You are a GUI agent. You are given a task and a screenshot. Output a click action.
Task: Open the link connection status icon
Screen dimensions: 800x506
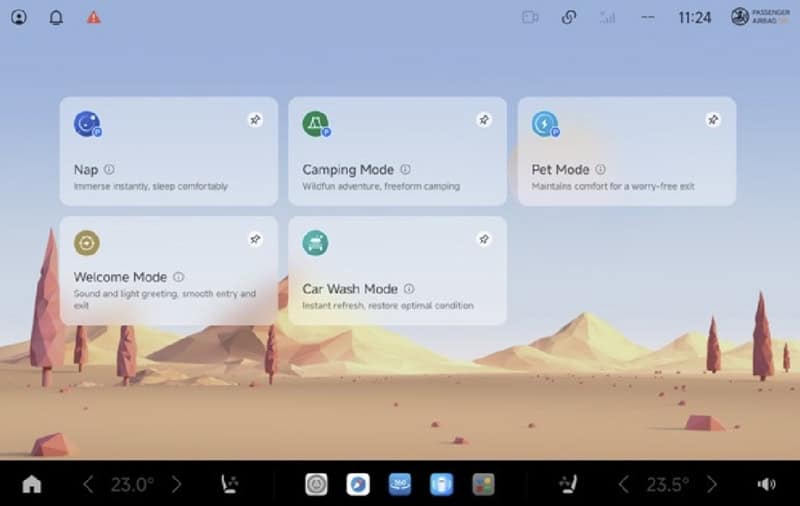568,17
